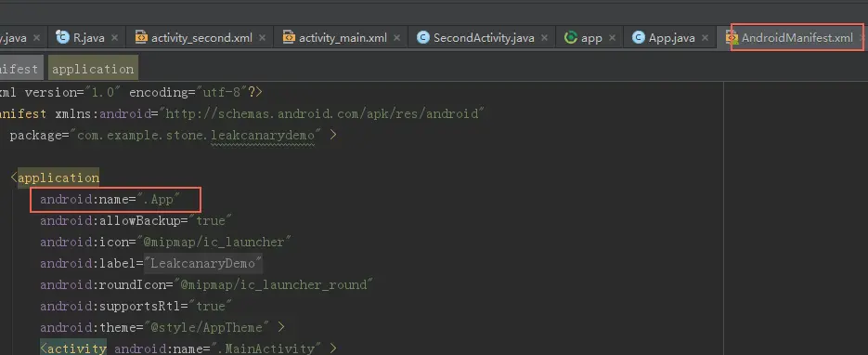Click the android:icon="@mipmap/ic_launcher" line
Viewport: 868px width, 355px height.
pos(165,242)
